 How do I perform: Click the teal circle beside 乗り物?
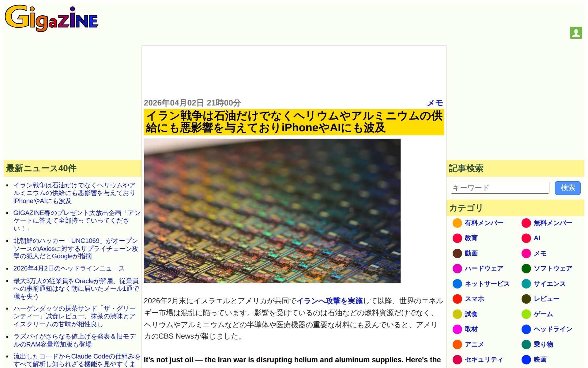coord(526,344)
